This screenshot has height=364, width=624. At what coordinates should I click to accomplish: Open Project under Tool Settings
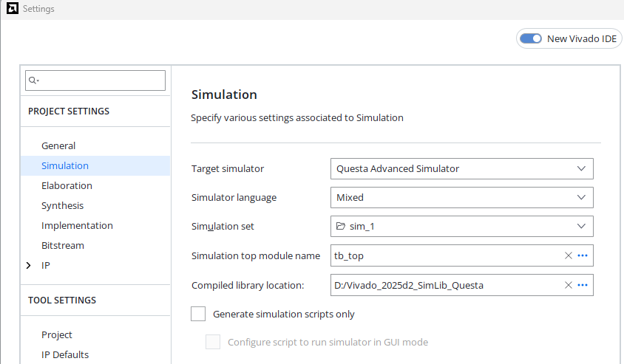56,334
